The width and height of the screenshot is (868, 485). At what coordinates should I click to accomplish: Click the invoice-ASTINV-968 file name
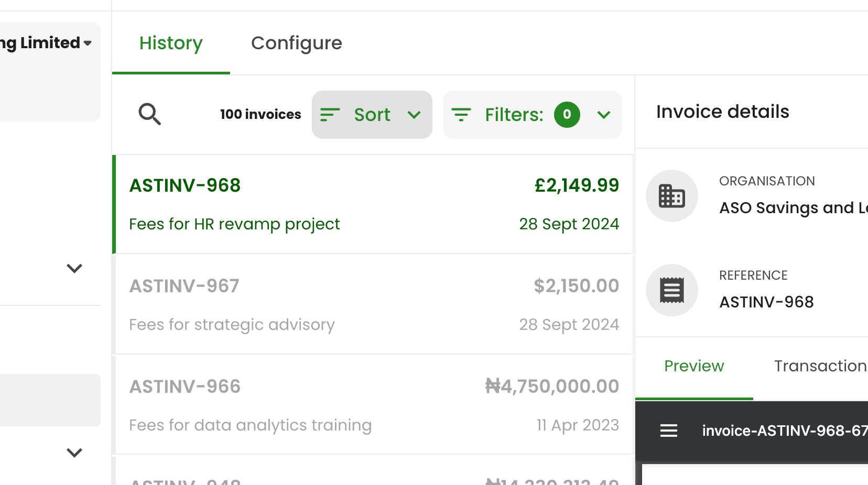coord(785,431)
